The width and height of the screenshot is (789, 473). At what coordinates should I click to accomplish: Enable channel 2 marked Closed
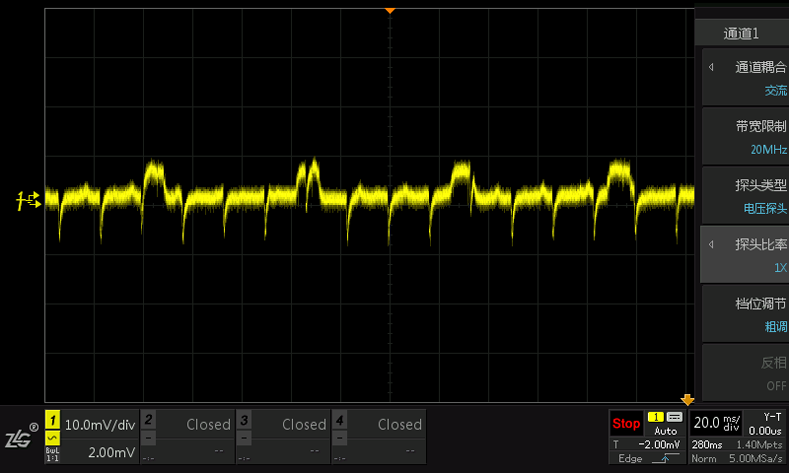click(x=188, y=436)
